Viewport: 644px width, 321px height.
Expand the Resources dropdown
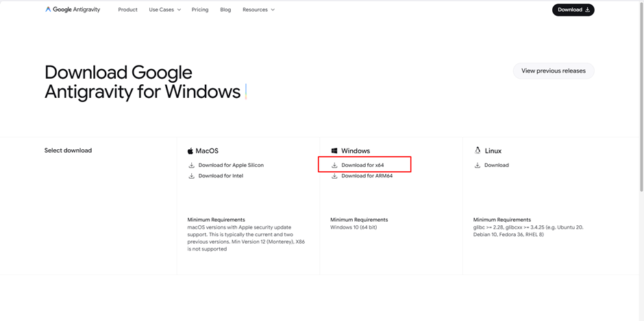(258, 10)
